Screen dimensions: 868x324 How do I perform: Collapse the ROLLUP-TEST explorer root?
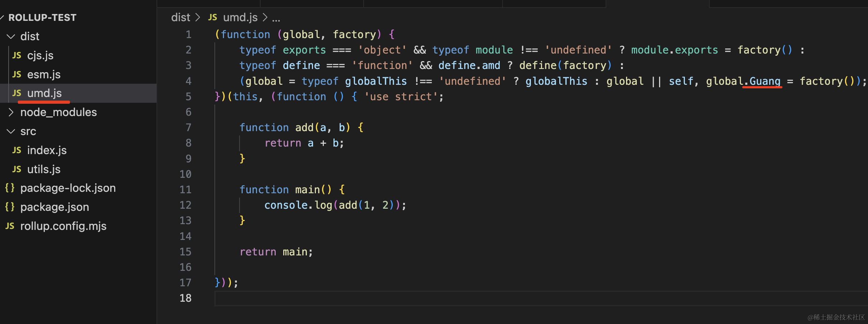[x=3, y=17]
